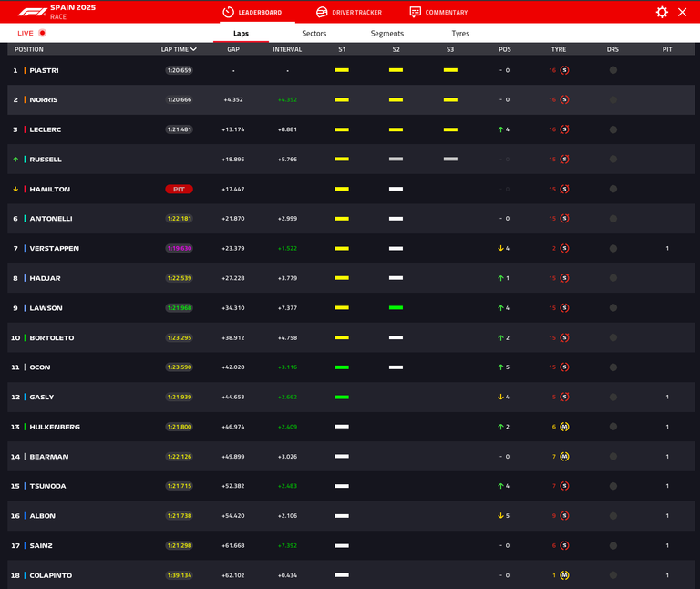Click the helmet icon beside Driver Tracker
The height and width of the screenshot is (589, 700).
pos(322,12)
